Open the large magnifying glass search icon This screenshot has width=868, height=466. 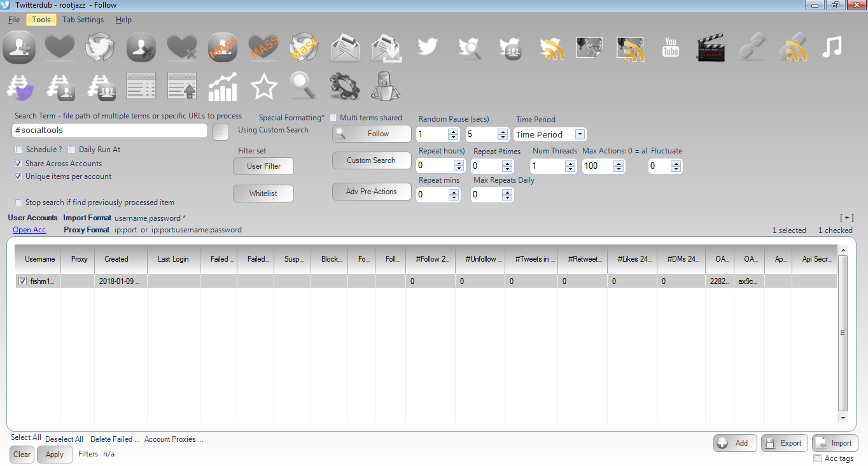click(x=304, y=86)
